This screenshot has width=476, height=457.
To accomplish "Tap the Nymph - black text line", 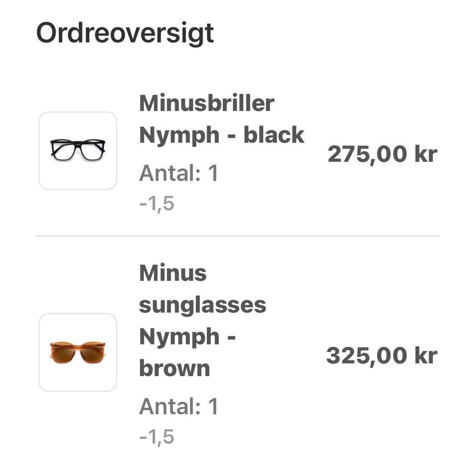I will (221, 135).
